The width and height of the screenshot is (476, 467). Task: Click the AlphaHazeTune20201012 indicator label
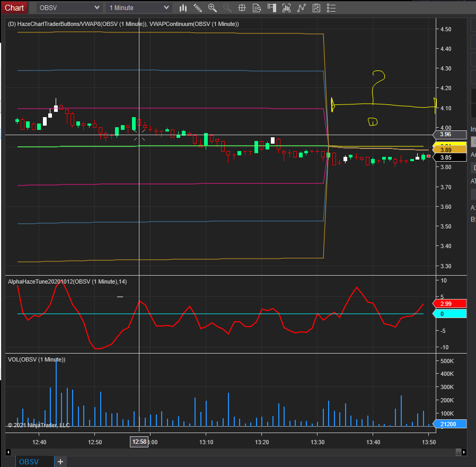tap(67, 281)
